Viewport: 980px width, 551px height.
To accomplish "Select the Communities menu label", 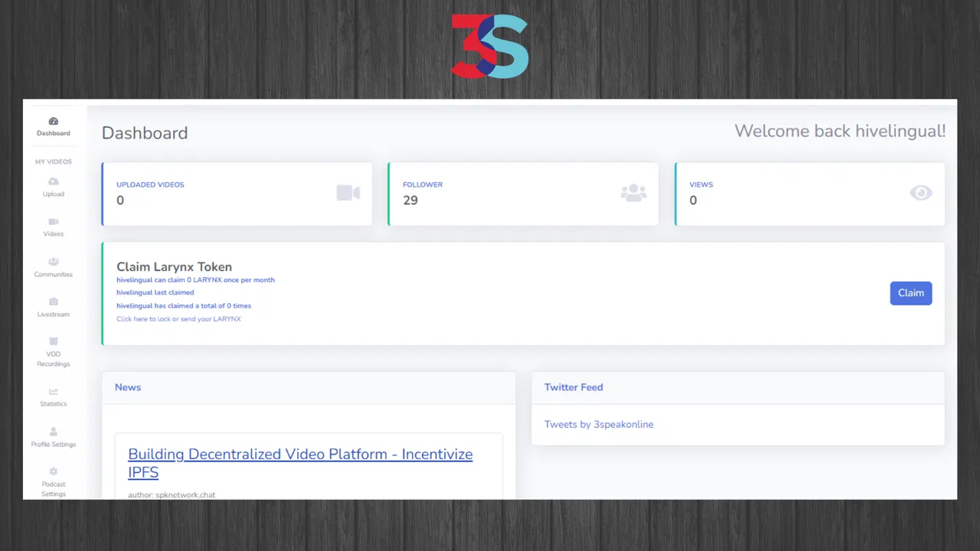I will 54,274.
